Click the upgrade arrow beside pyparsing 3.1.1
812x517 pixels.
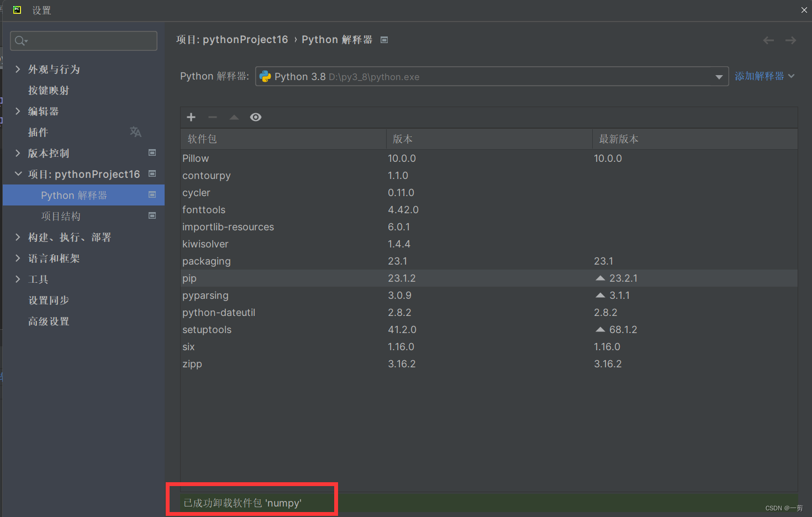[600, 295]
